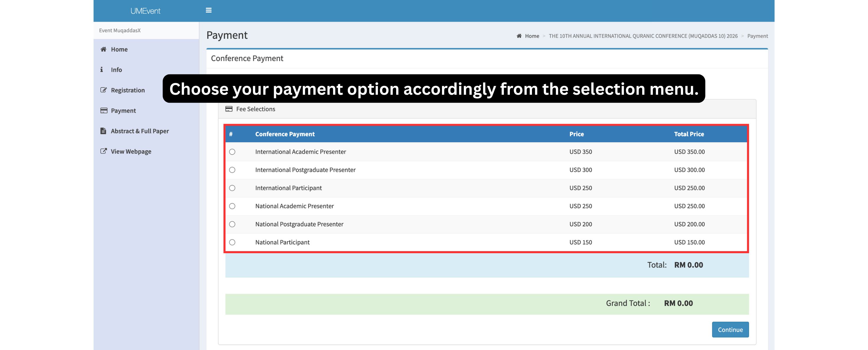Open the Abstract & Full Paper menu
868x350 pixels.
pyautogui.click(x=139, y=131)
